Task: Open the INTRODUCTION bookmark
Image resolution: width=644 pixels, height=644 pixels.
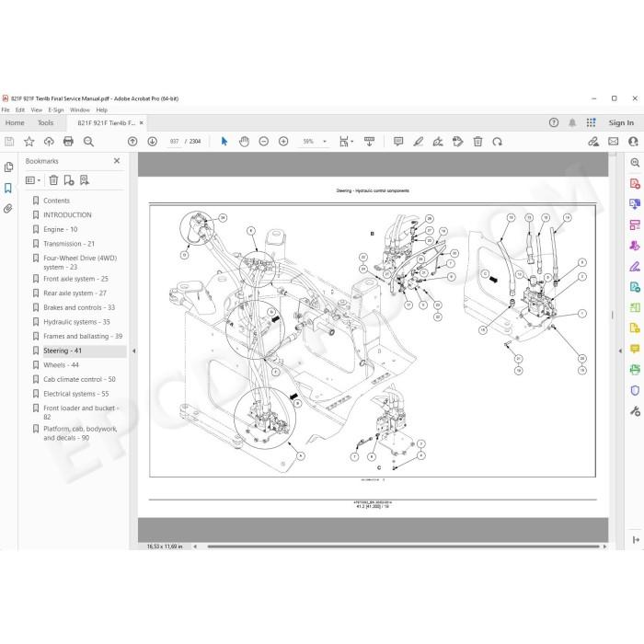Action: (x=67, y=214)
